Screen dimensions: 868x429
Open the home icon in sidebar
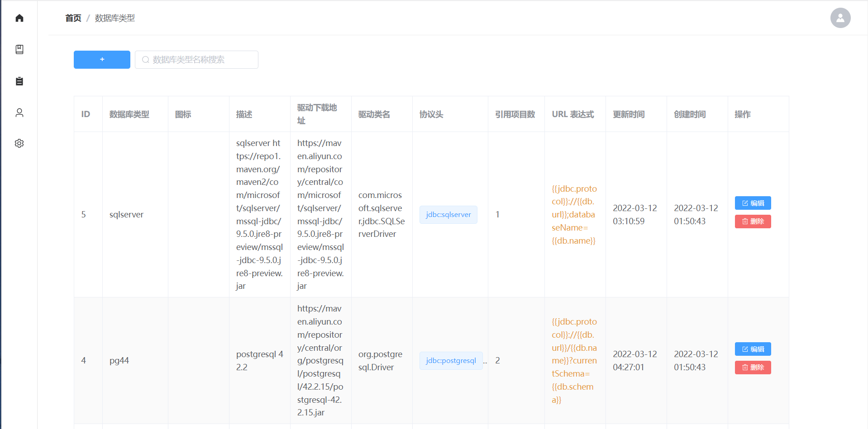tap(19, 18)
